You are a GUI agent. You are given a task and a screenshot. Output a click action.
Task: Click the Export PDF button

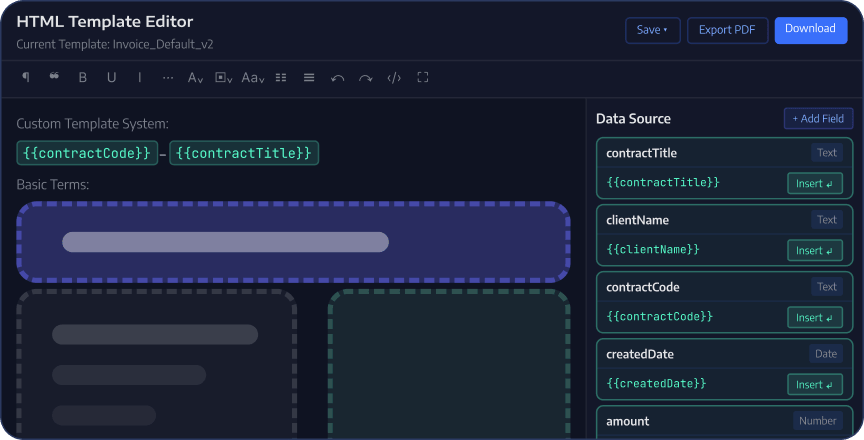[727, 30]
